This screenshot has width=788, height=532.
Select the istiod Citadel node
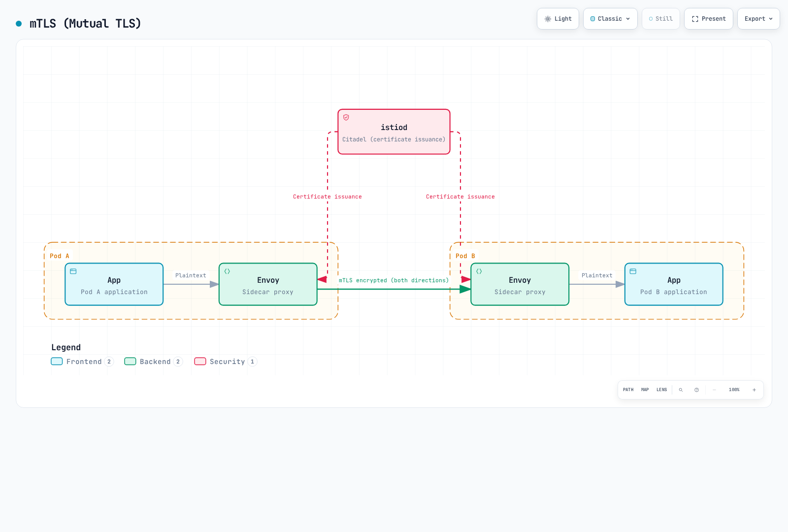(x=394, y=132)
